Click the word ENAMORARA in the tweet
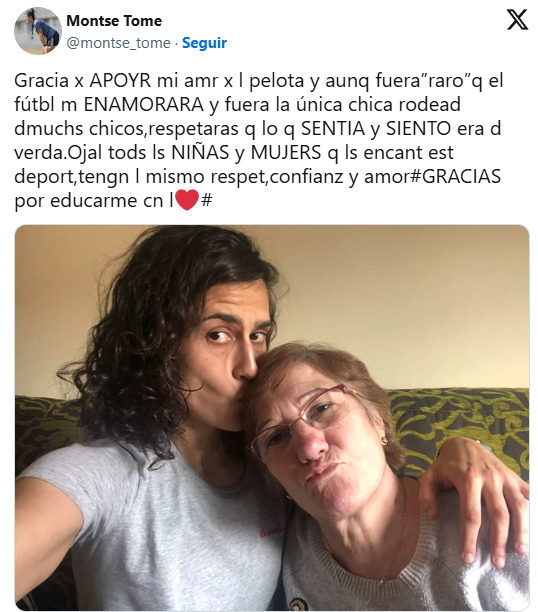538x612 pixels. [x=144, y=105]
